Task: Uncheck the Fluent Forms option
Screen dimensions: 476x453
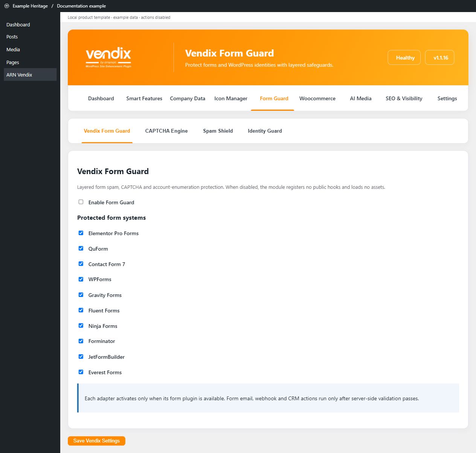Action: click(81, 310)
